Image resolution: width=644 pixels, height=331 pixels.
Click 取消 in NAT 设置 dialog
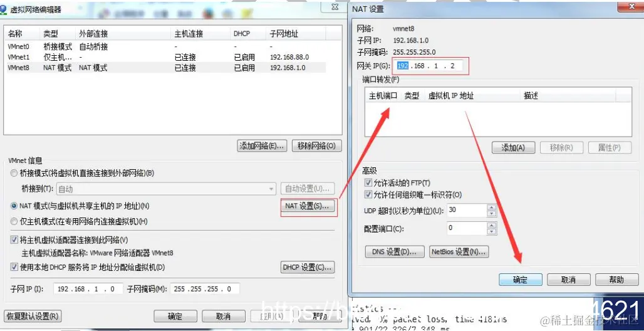coord(568,280)
